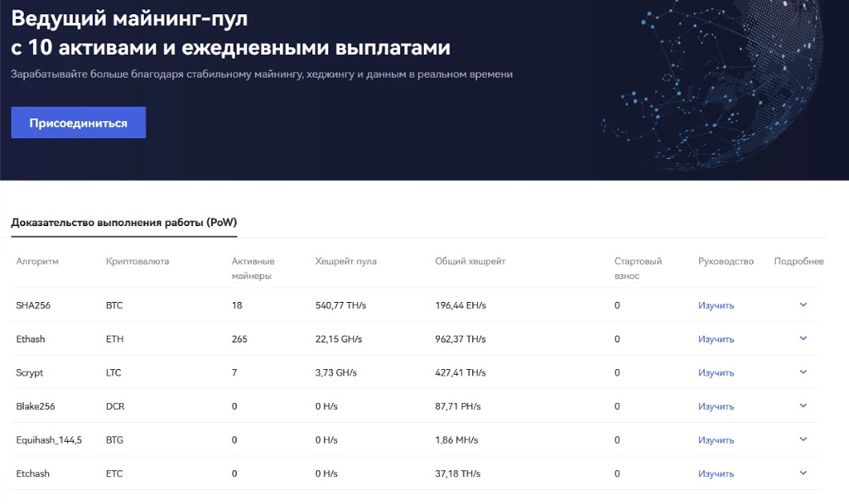The height and width of the screenshot is (504, 849).
Task: Click the Изучить link for BTG
Action: [x=716, y=440]
